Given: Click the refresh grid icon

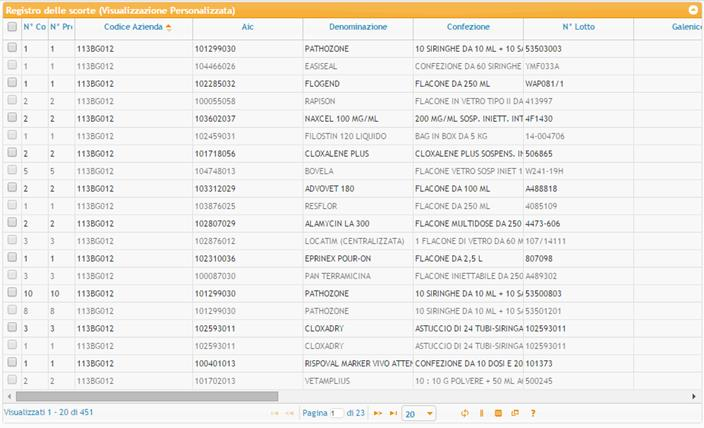Looking at the screenshot, I should [465, 413].
